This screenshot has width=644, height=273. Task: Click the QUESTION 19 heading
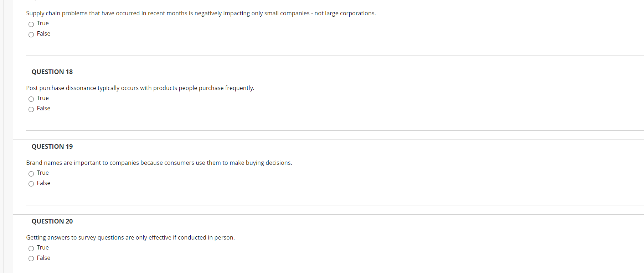tap(52, 146)
